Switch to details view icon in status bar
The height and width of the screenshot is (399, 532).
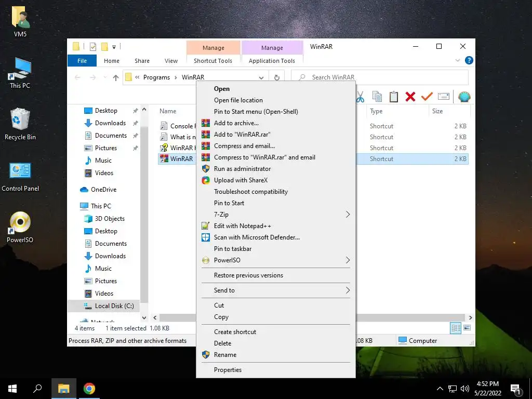pos(456,328)
